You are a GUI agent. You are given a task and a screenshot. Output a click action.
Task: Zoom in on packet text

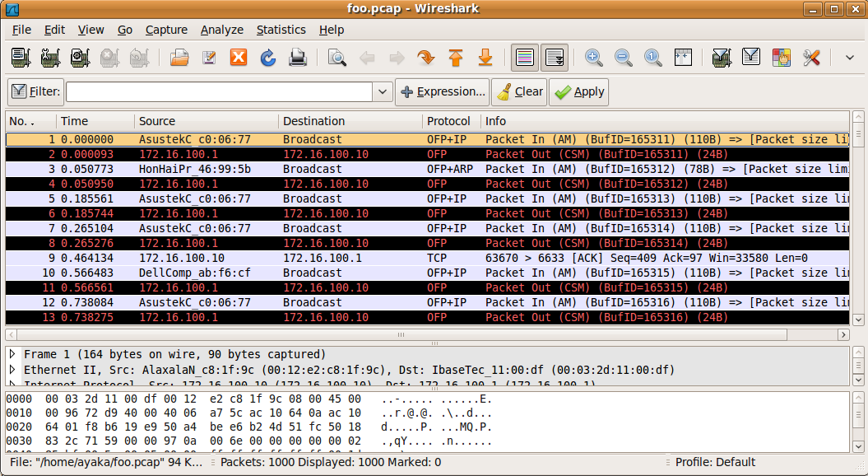[x=593, y=58]
